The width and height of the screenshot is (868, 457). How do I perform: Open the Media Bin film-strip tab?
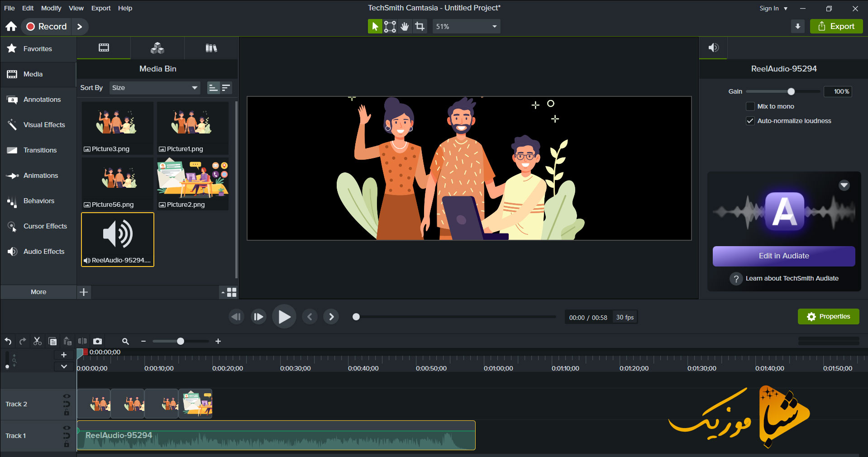pos(104,48)
